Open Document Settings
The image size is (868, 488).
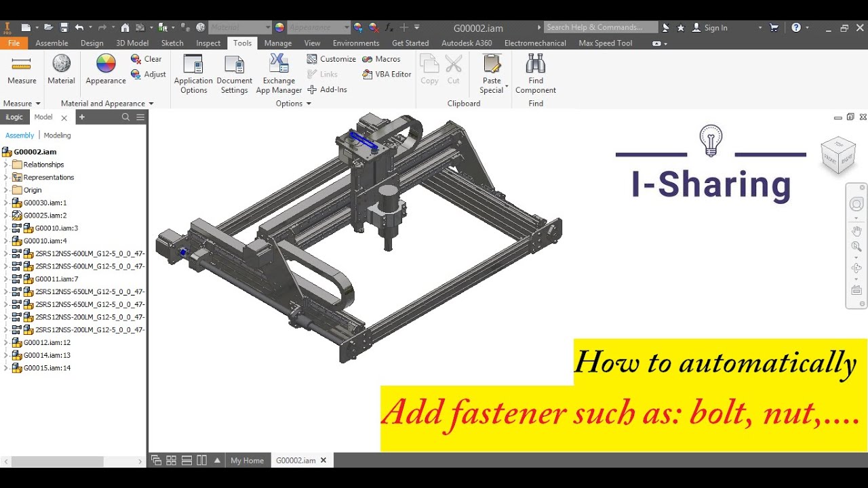click(x=234, y=75)
